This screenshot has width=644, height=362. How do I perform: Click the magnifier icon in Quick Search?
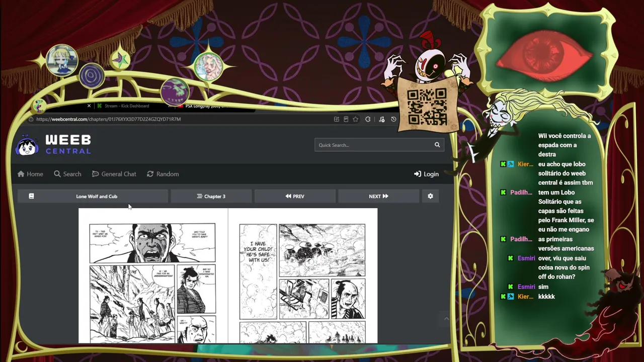[x=437, y=145]
